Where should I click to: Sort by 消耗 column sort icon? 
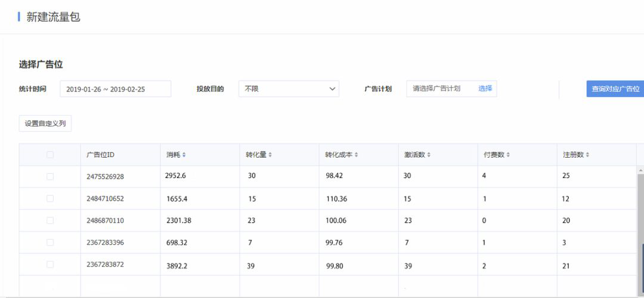coord(184,155)
